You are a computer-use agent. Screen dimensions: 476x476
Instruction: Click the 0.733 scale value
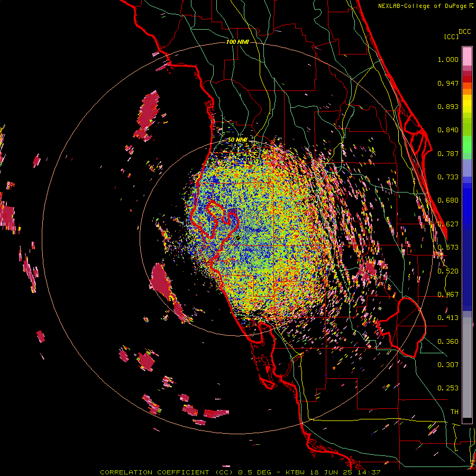(x=448, y=177)
